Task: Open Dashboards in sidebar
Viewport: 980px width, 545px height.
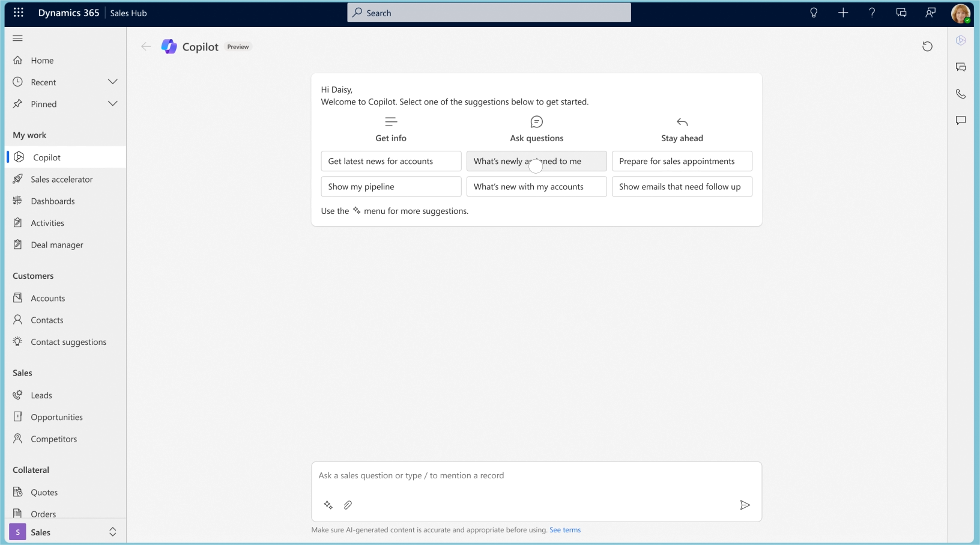Action: click(65, 201)
